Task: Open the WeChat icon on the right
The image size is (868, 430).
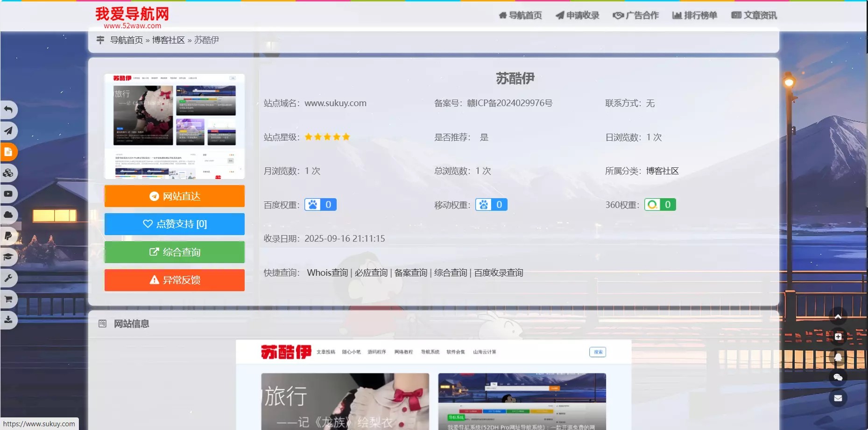Action: [838, 377]
